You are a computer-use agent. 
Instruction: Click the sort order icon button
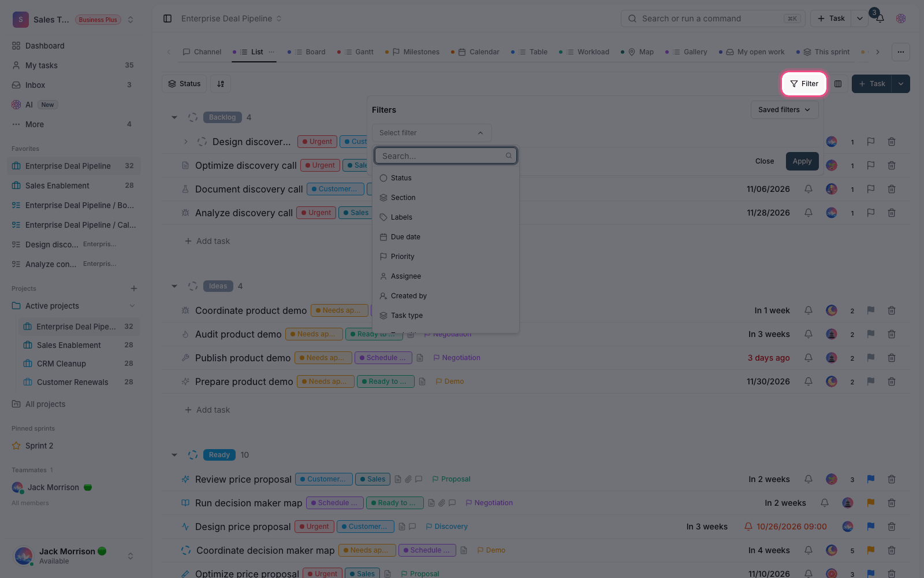point(221,84)
